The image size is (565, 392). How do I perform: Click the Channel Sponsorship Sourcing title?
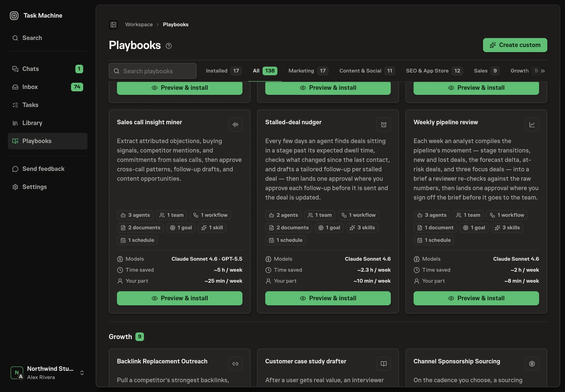(457, 362)
